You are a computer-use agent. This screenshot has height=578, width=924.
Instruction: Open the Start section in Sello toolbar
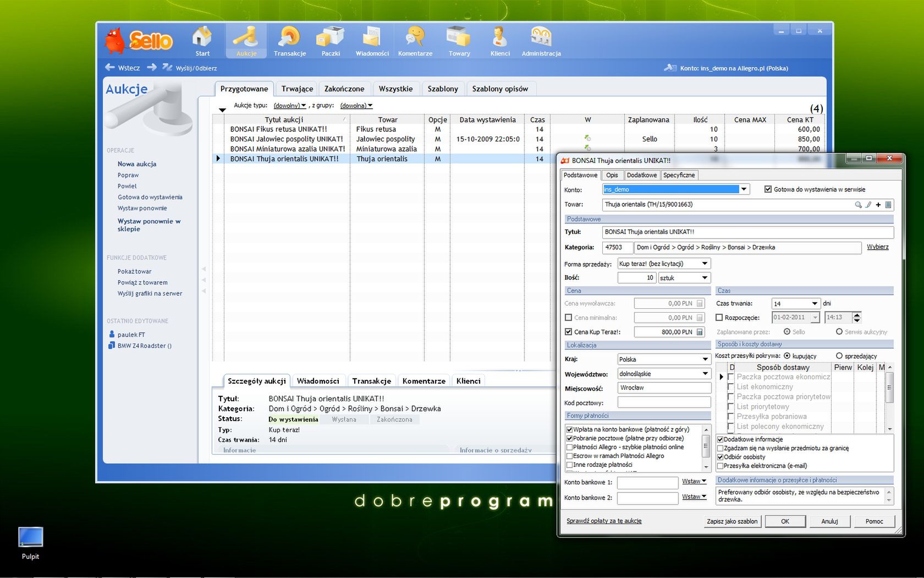point(202,41)
